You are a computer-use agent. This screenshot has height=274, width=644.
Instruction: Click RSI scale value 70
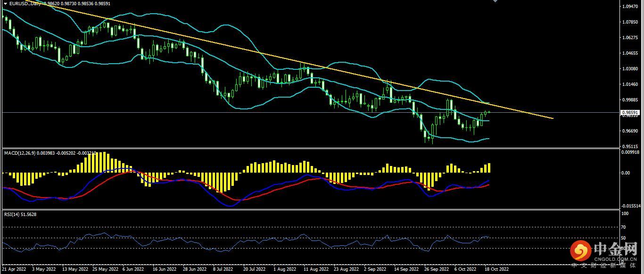[624, 227]
